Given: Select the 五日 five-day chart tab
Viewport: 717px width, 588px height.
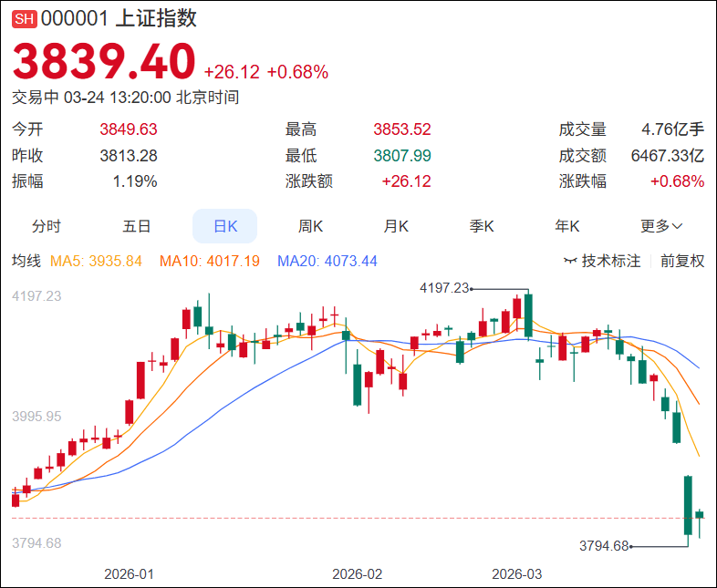Looking at the screenshot, I should (136, 226).
